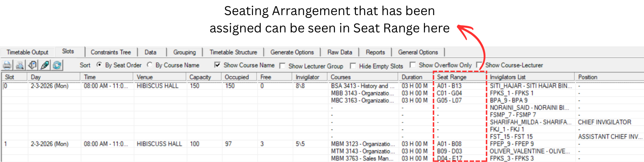Click invigilator NORAINI_SAID entry
This screenshot has height=162, width=644.
point(529,108)
